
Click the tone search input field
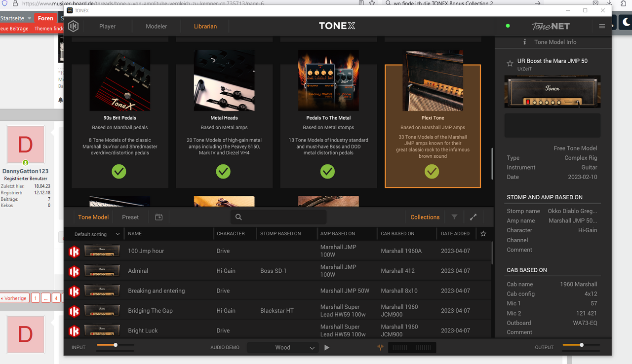278,217
